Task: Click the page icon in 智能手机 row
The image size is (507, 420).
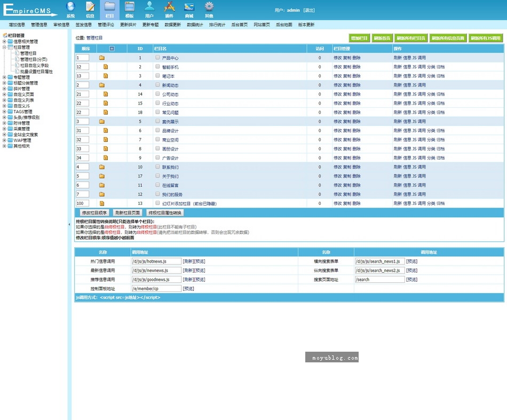Action: tap(106, 67)
